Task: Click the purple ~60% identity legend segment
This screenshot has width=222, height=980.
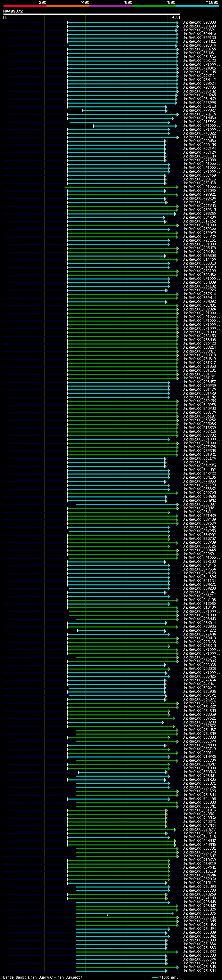Action: tap(111, 6)
